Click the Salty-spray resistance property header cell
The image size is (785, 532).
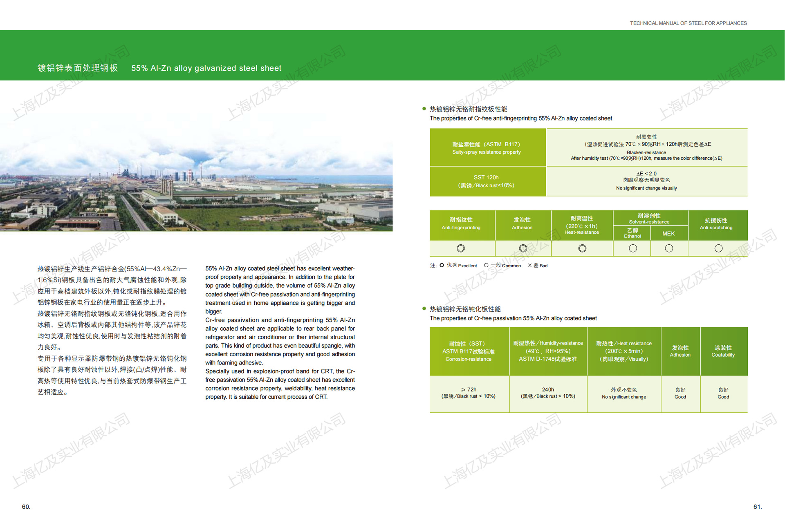(x=487, y=148)
